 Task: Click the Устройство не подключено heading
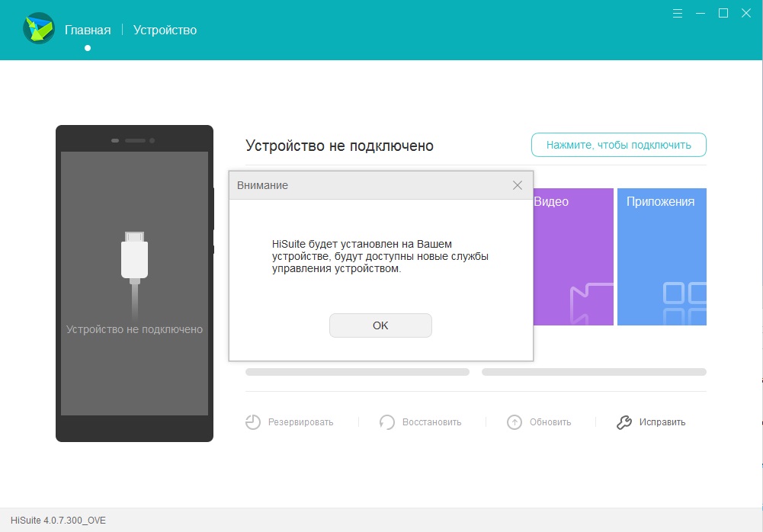click(339, 146)
